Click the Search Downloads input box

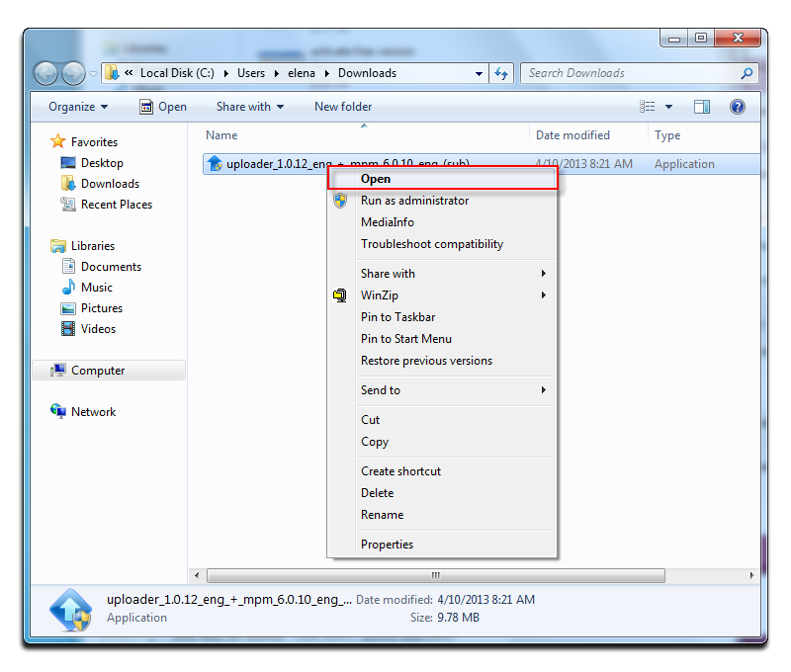(633, 73)
